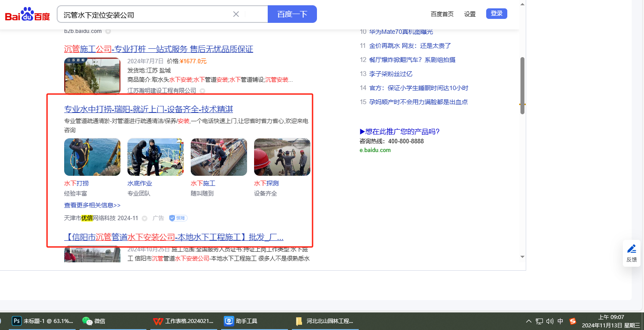Toggle the 中 Chinese input mode indicator
The height and width of the screenshot is (330, 644).
(560, 321)
